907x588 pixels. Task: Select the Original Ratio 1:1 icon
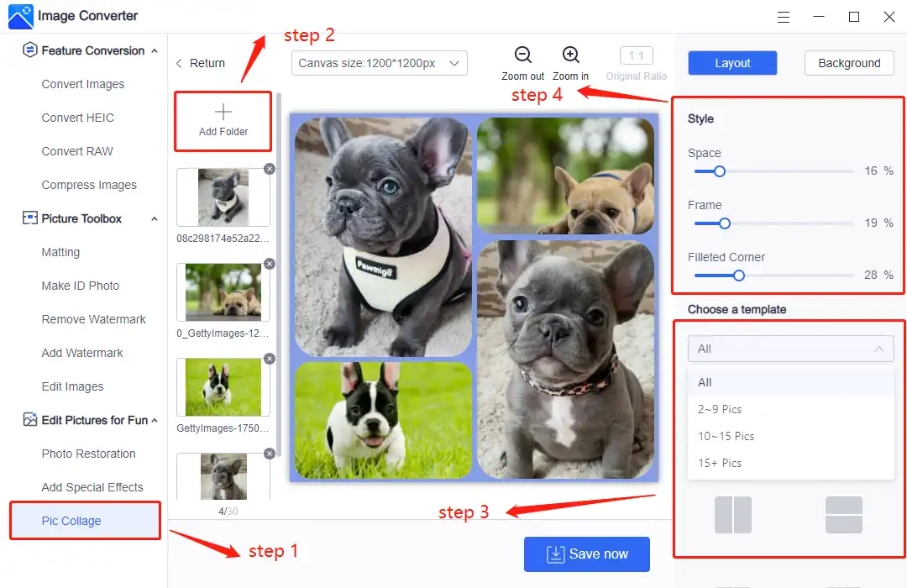point(636,55)
